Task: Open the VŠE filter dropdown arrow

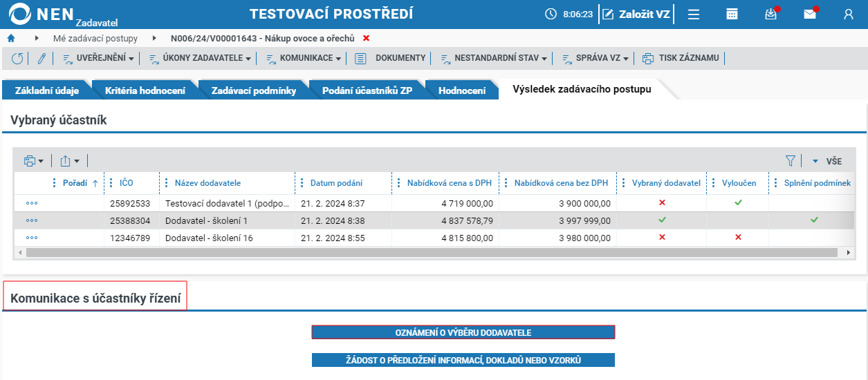Action: click(815, 161)
